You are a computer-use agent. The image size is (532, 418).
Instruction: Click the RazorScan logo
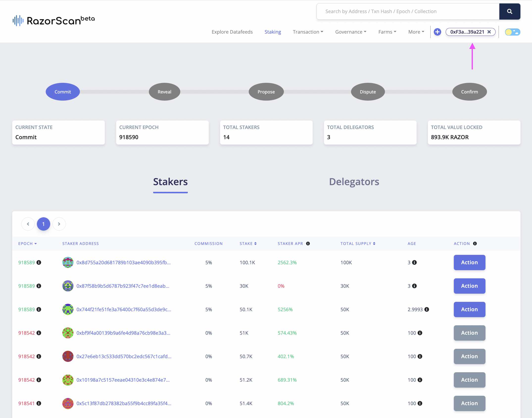click(x=54, y=21)
